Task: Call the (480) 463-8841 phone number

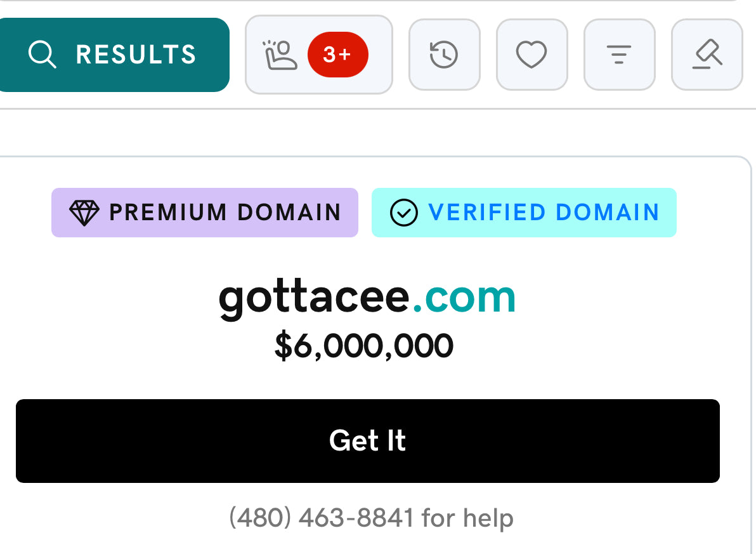Action: pyautogui.click(x=322, y=518)
